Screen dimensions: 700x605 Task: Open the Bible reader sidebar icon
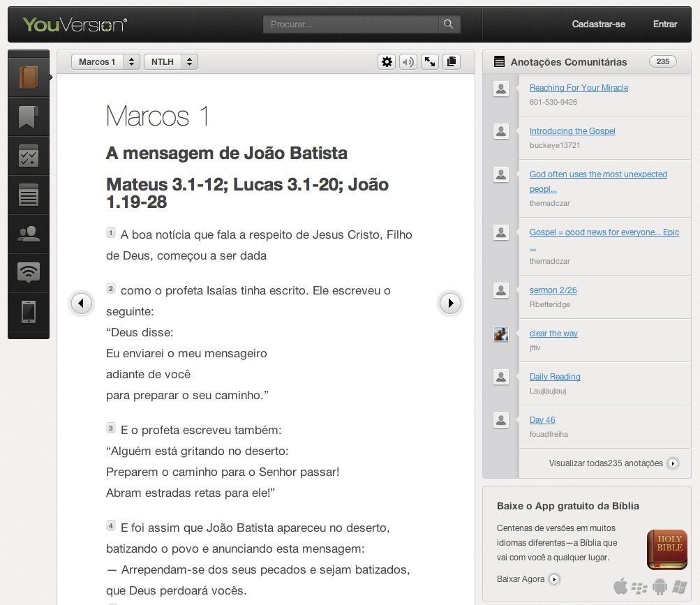[29, 77]
